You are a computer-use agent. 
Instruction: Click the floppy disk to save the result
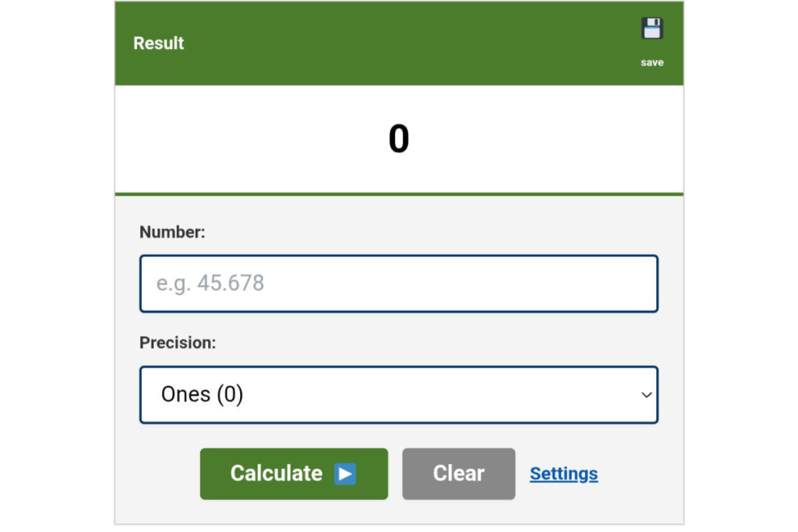pos(651,28)
